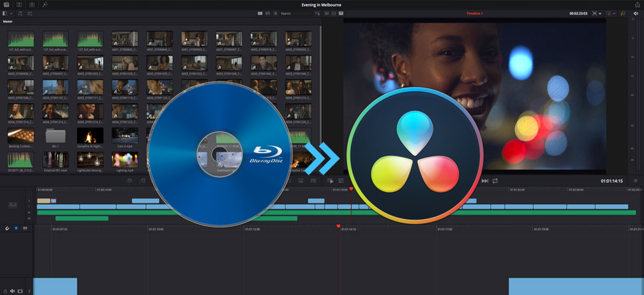The height and width of the screenshot is (295, 644).
Task: Select the beige clip on the upper timeline
Action: [x=44, y=201]
